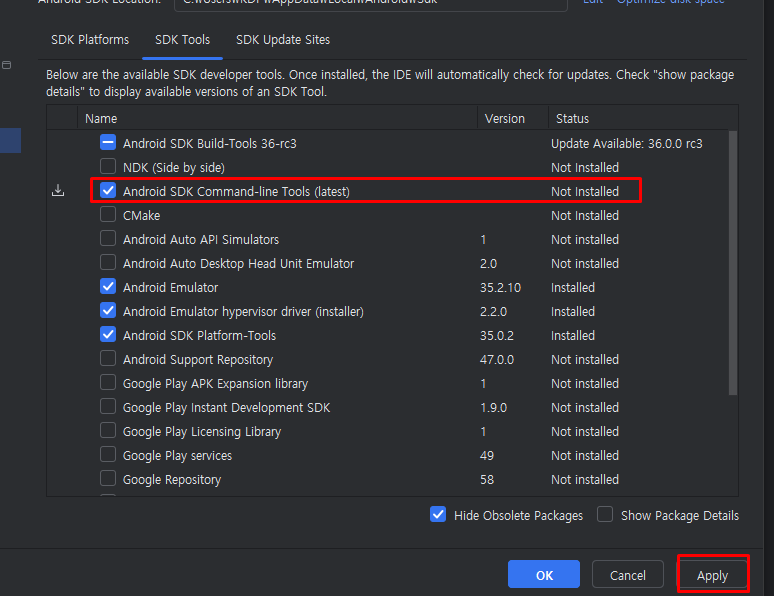The width and height of the screenshot is (774, 596).
Task: Disable Hide Obsolete Packages option
Action: pyautogui.click(x=438, y=515)
